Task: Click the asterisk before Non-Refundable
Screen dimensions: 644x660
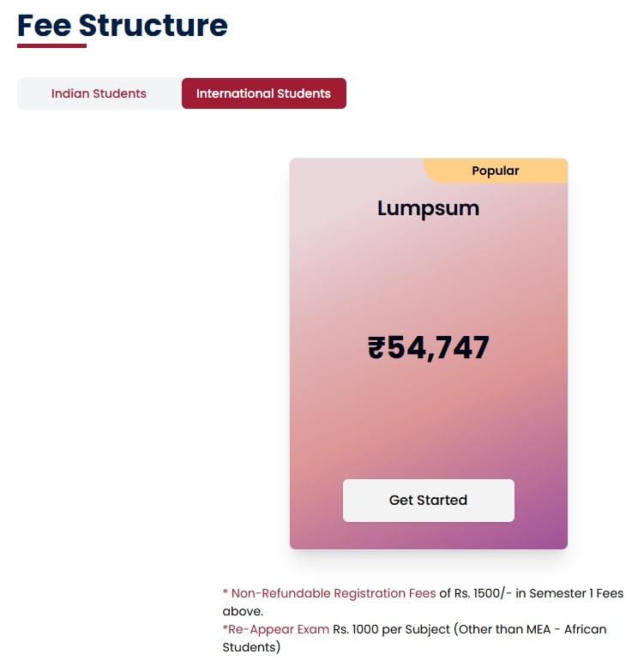Action: (226, 593)
